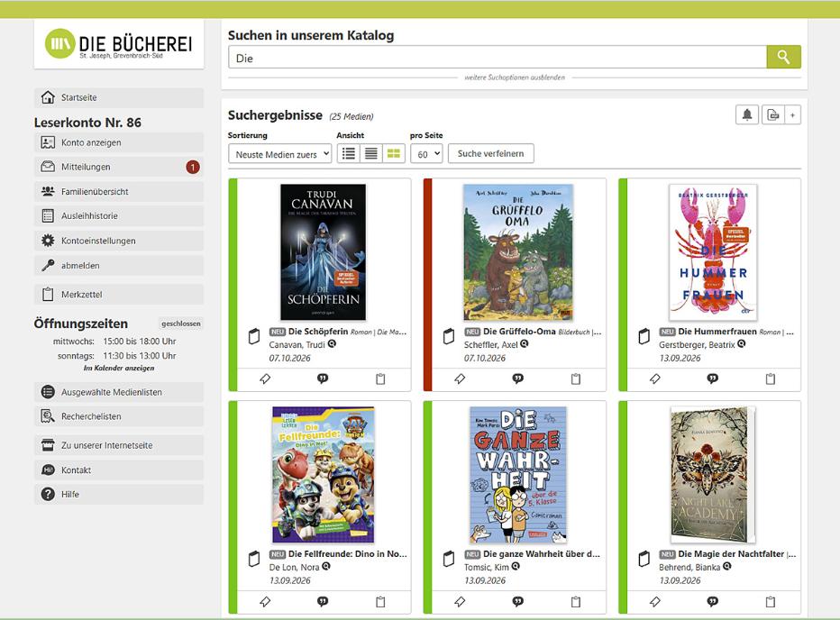Click the print/export icon beside the bell
This screenshot has width=840, height=620.
click(x=772, y=114)
